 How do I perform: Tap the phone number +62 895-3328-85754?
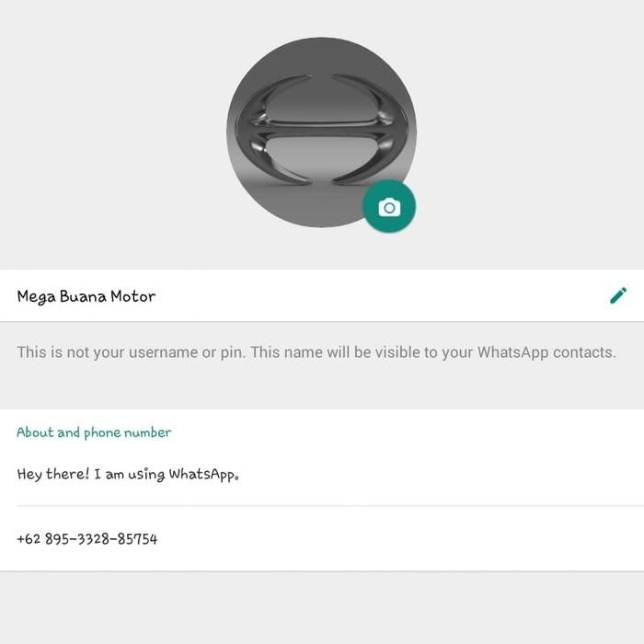pos(87,539)
